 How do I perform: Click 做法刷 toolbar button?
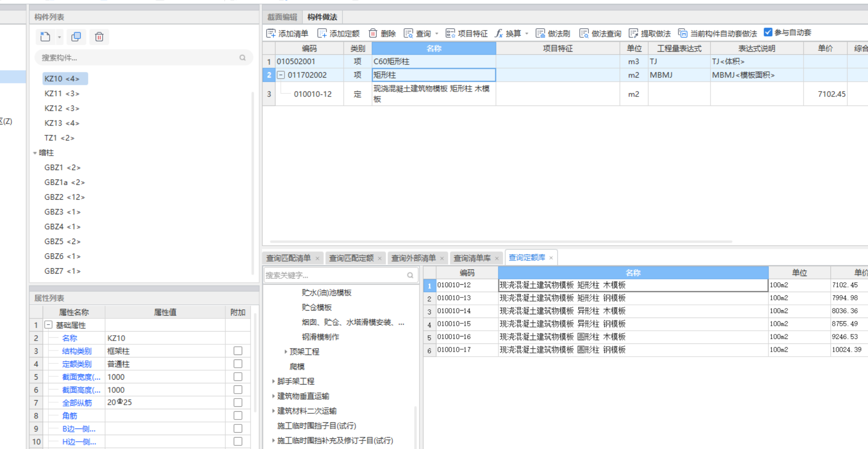tap(553, 33)
